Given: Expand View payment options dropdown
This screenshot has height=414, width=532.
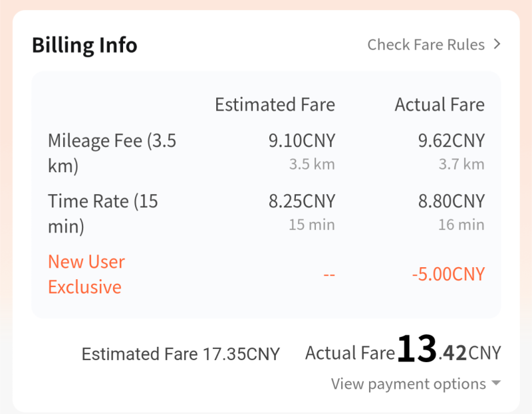Looking at the screenshot, I should click(x=408, y=384).
